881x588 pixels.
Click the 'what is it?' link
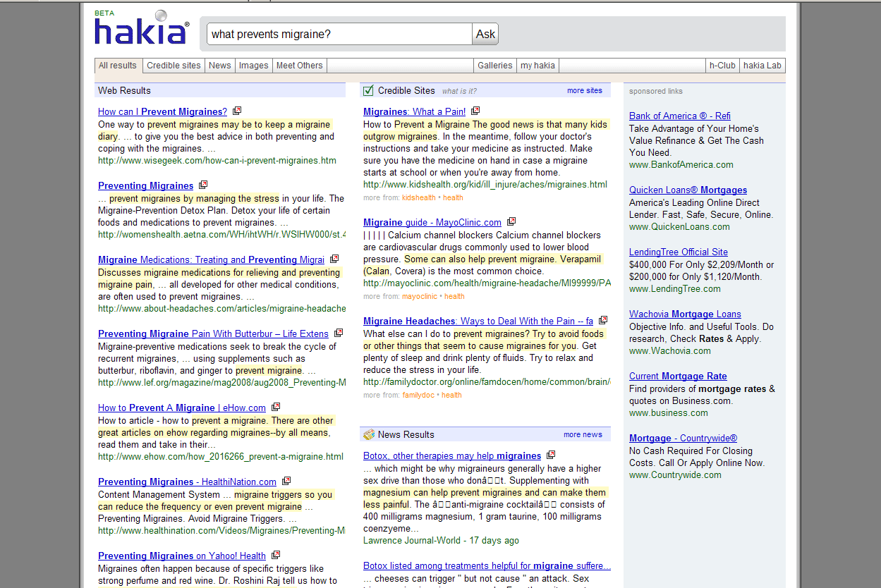459,91
